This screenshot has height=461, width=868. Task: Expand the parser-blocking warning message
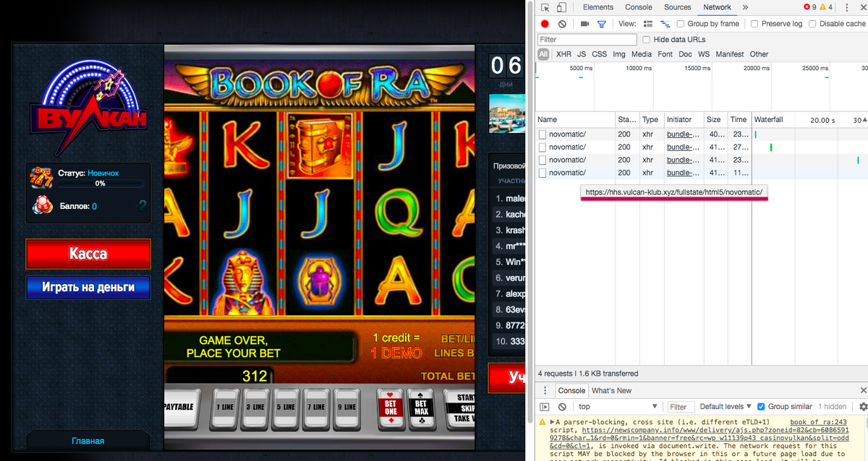click(x=552, y=422)
